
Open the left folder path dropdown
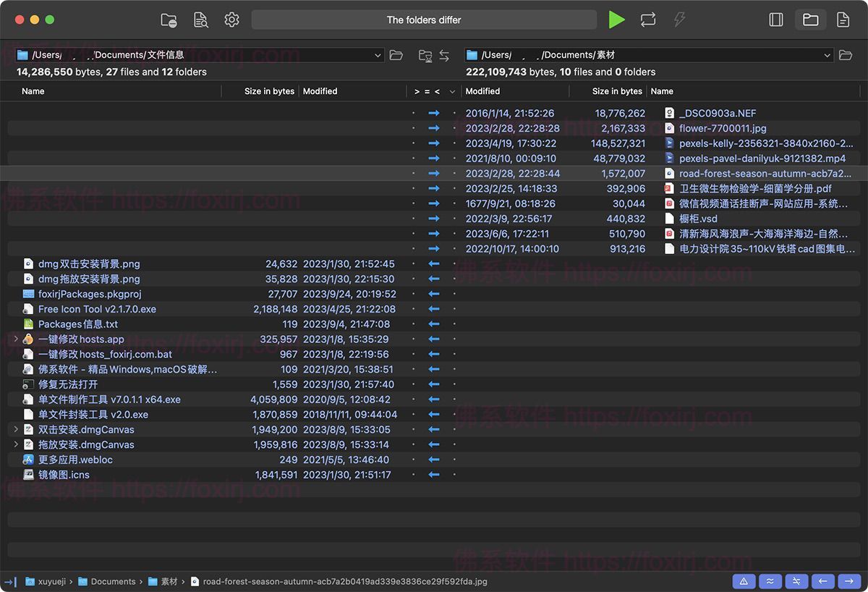pyautogui.click(x=378, y=55)
